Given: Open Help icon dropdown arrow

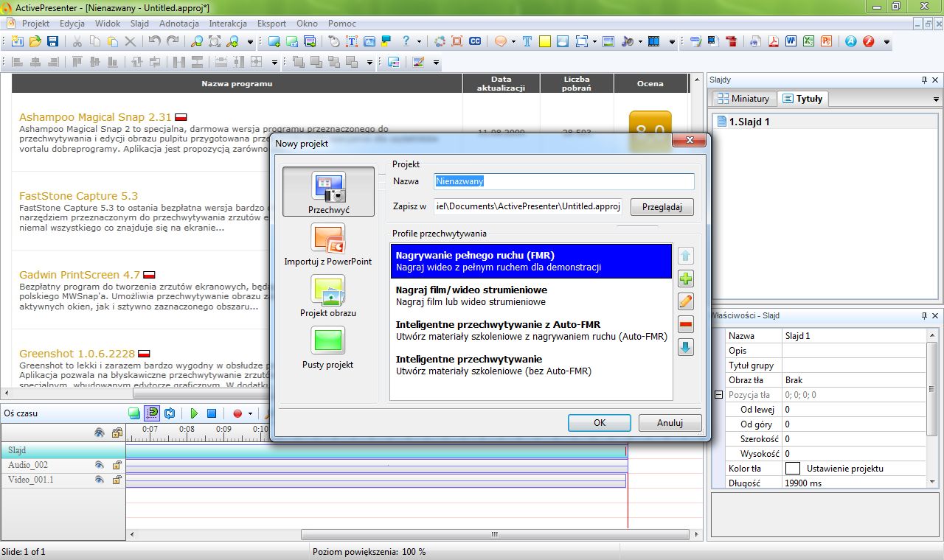Looking at the screenshot, I should (x=420, y=42).
